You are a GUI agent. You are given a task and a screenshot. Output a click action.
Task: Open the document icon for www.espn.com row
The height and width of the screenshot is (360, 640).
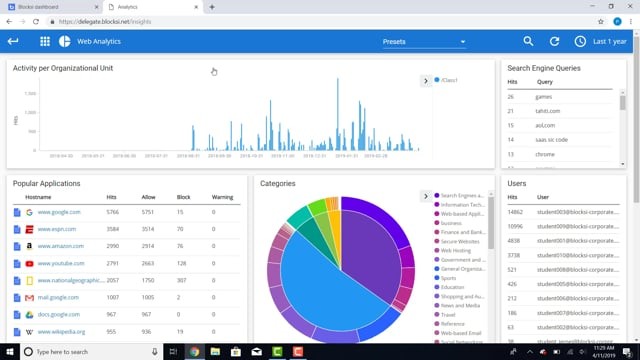17,229
